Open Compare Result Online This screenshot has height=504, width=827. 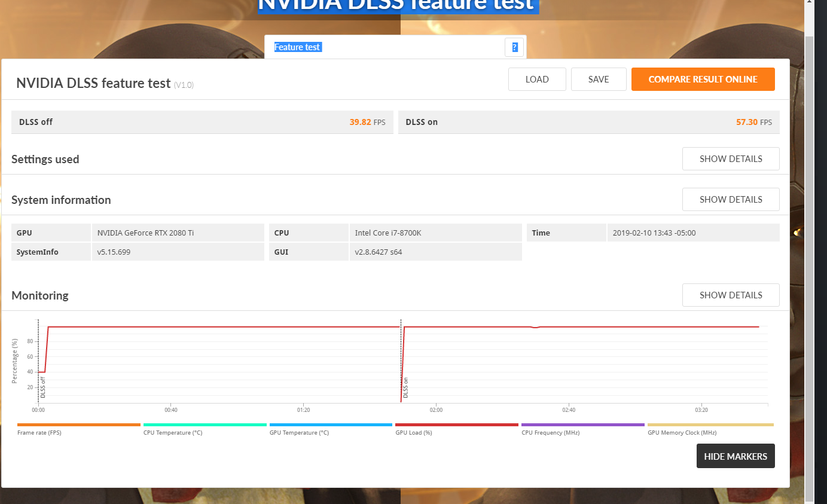tap(703, 80)
